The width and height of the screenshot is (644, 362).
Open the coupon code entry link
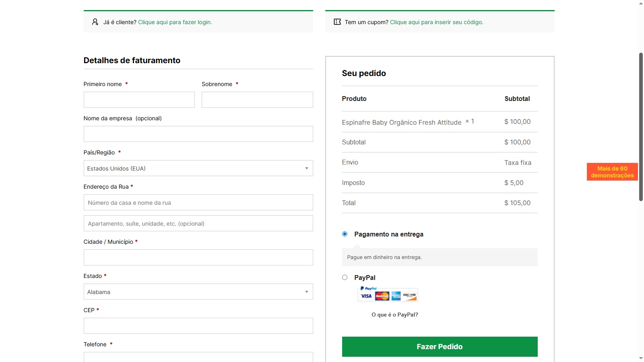tap(436, 22)
